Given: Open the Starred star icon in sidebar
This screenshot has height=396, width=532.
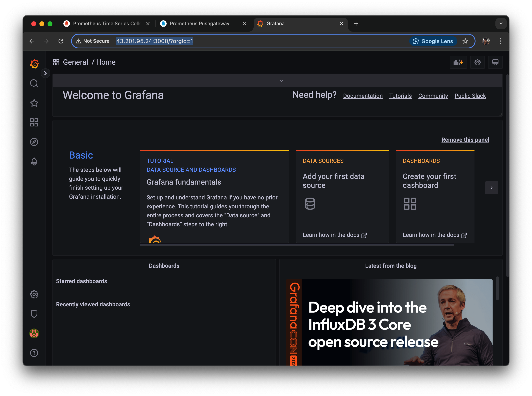Looking at the screenshot, I should click(34, 103).
